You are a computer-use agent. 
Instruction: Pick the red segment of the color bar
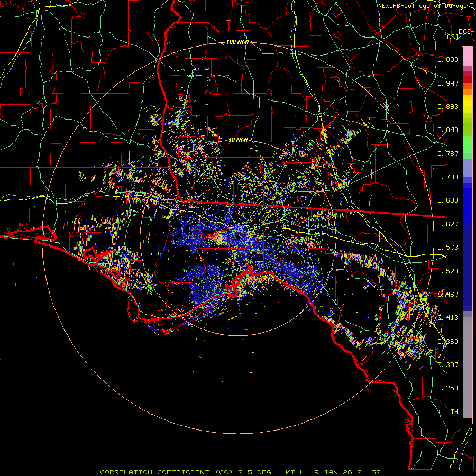click(x=467, y=79)
